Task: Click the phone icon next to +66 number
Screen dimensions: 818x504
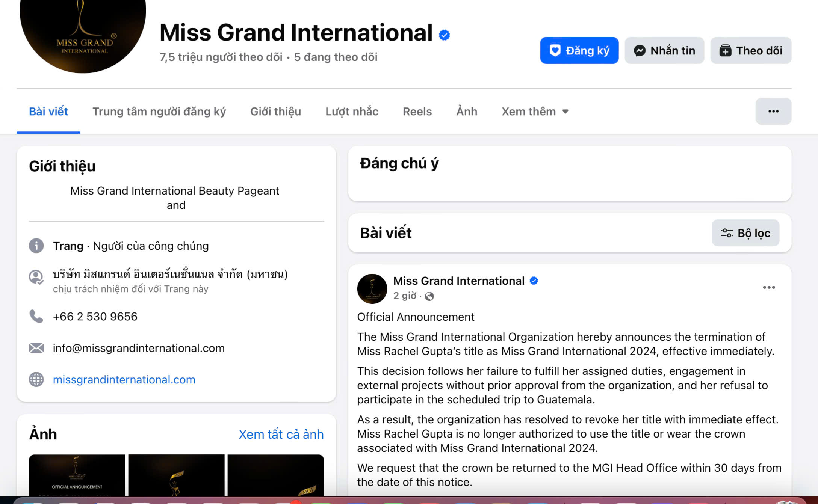Action: (x=36, y=316)
